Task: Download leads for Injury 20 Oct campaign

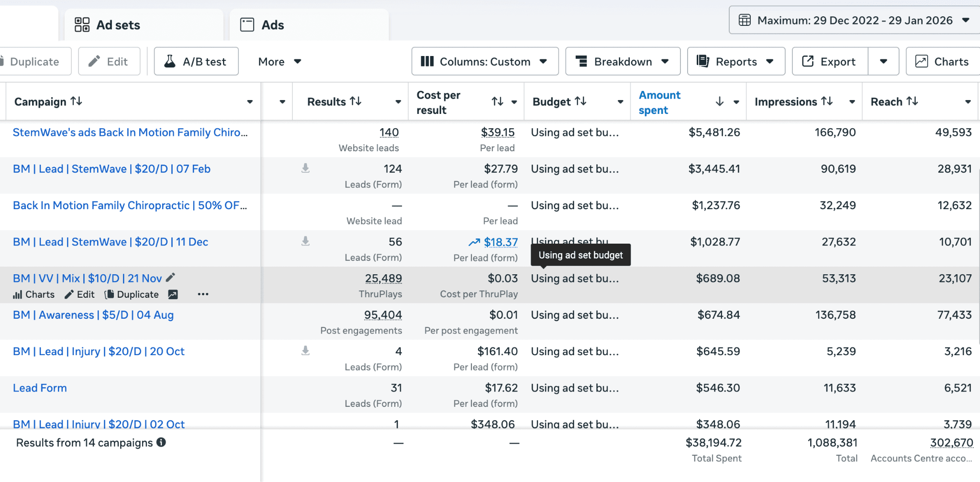Action: point(305,350)
